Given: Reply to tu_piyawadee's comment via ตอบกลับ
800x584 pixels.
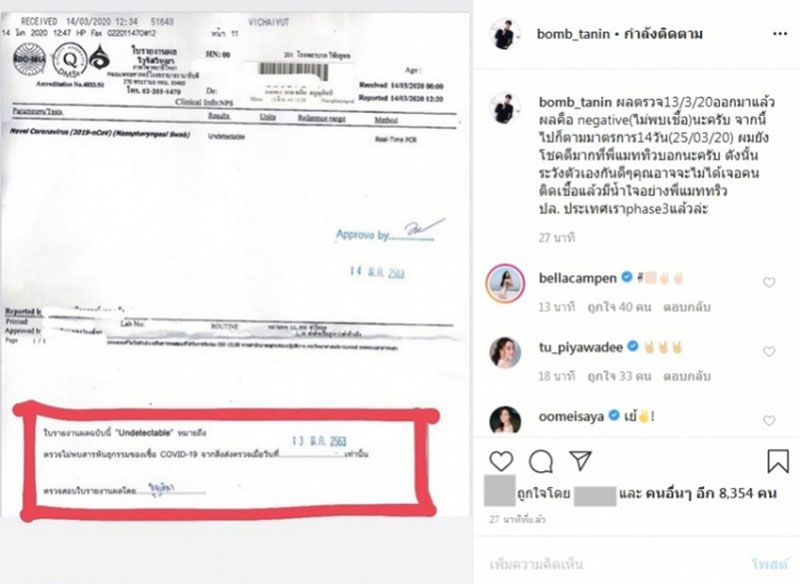Looking at the screenshot, I should tap(687, 376).
